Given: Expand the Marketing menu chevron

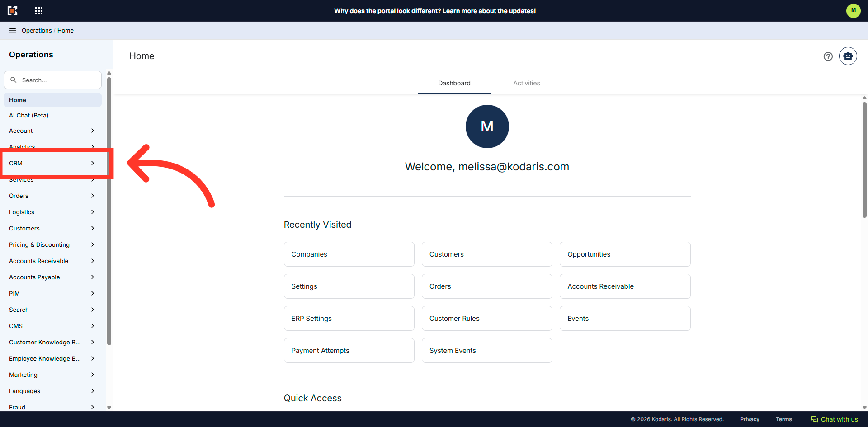Looking at the screenshot, I should (x=93, y=375).
